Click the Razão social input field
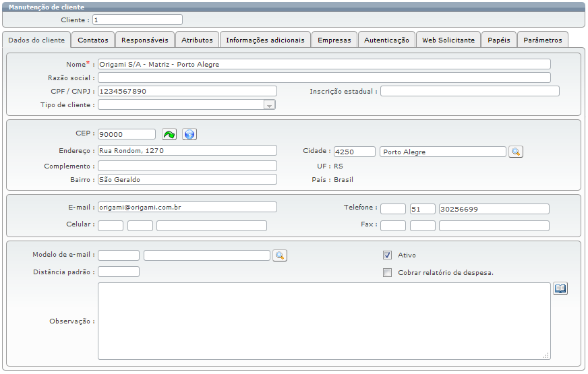 324,77
